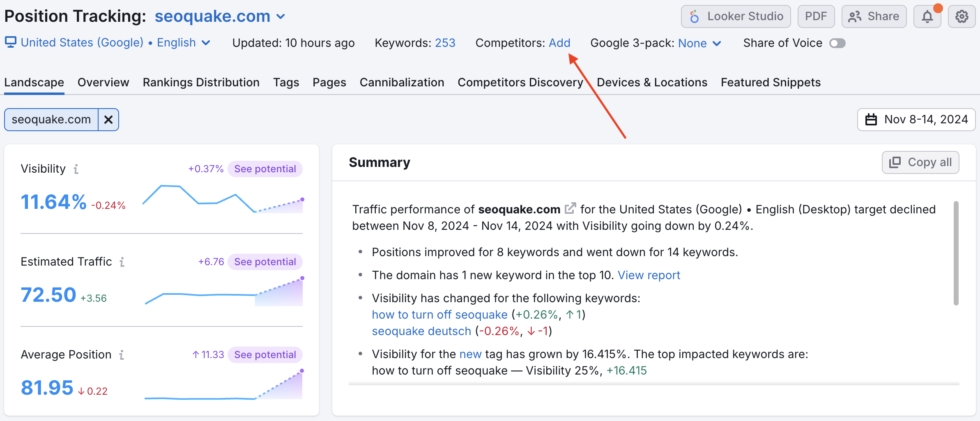
Task: Click copy icon in Copy all
Action: tap(895, 162)
